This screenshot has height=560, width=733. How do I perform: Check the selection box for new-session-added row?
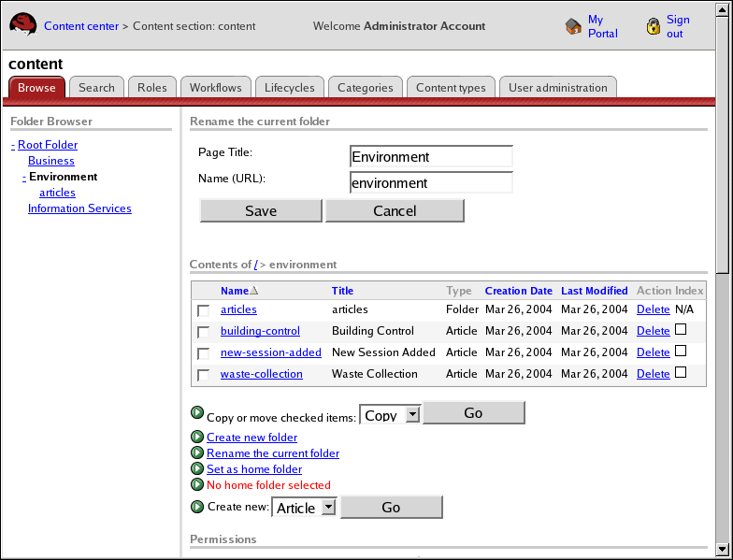pos(204,353)
